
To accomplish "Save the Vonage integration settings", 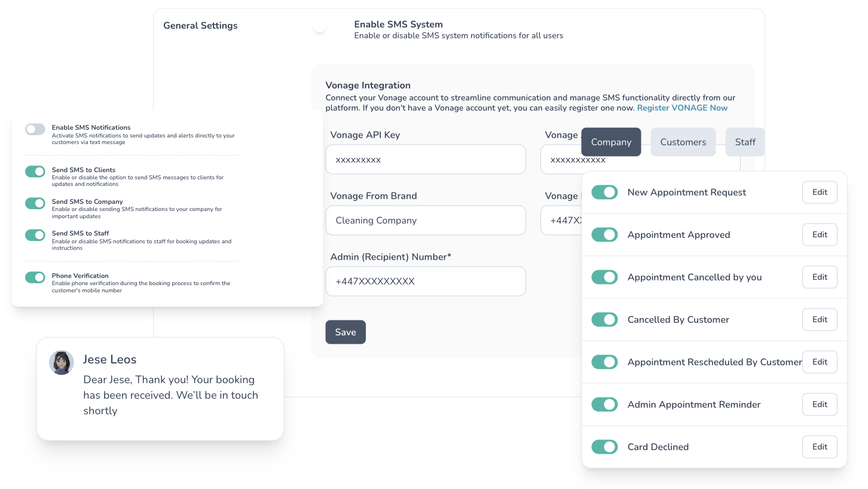I will 346,332.
